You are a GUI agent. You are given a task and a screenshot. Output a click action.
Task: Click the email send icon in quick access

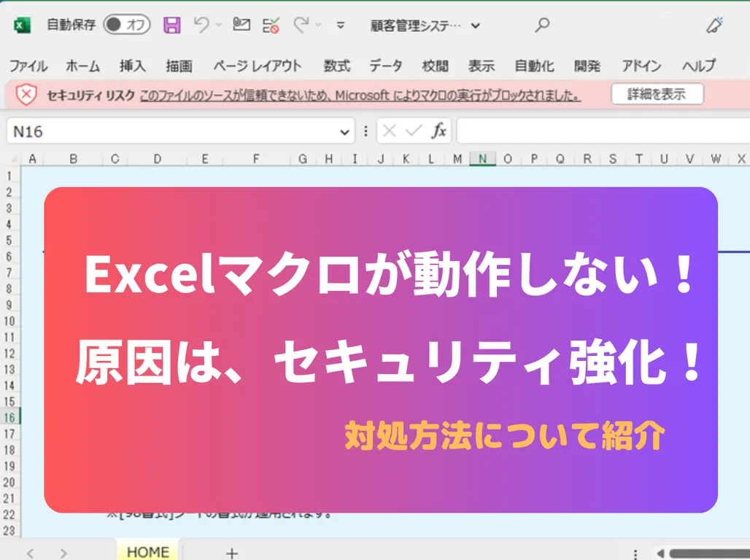[x=241, y=24]
